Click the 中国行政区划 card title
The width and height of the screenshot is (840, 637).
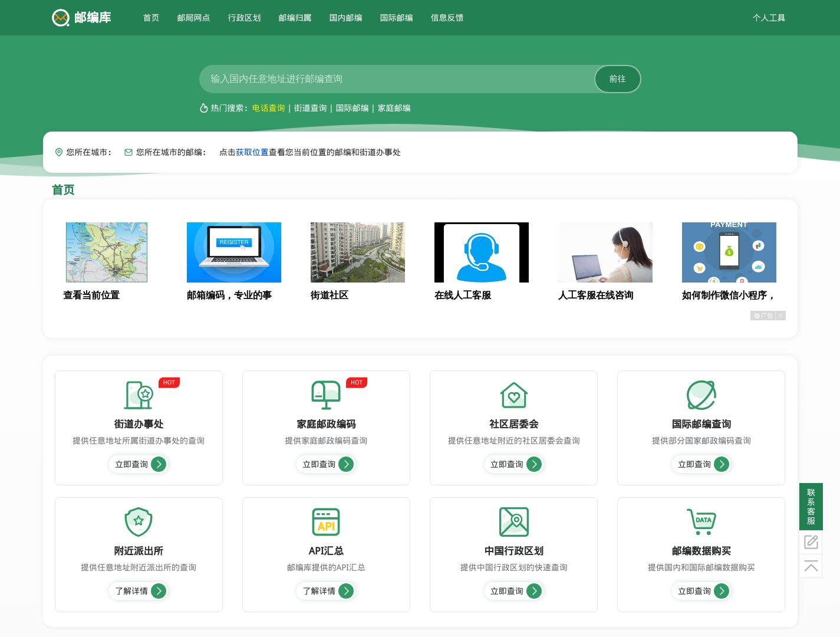pos(513,551)
